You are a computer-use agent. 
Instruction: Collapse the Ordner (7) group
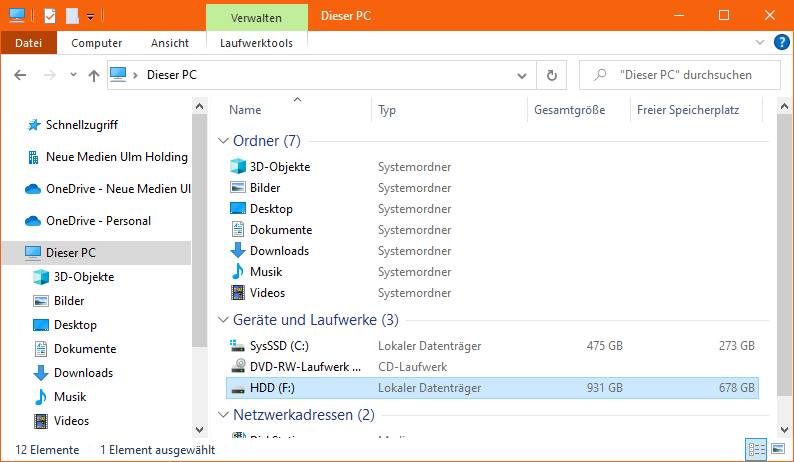(223, 141)
